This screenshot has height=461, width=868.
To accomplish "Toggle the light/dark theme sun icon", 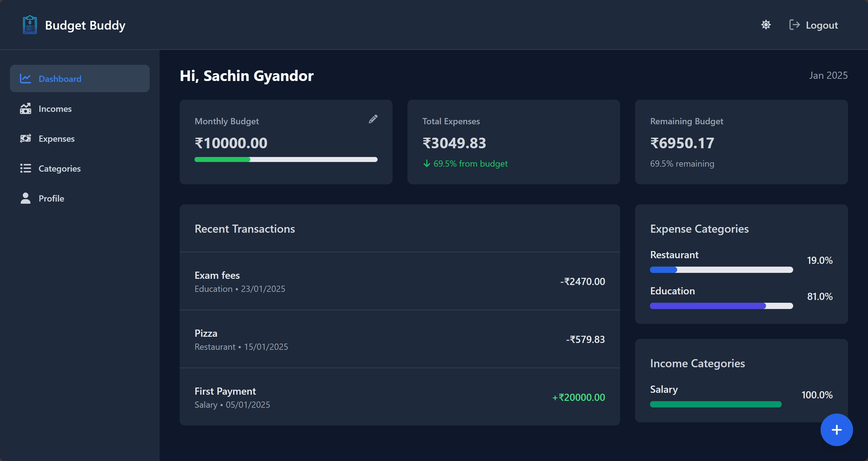I will click(x=766, y=25).
